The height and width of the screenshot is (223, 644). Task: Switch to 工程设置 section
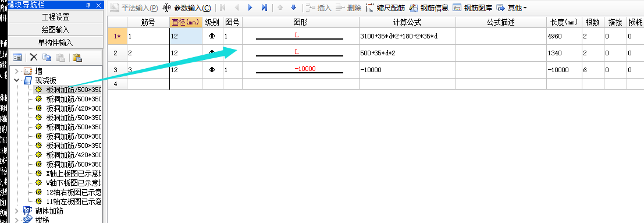tap(55, 17)
